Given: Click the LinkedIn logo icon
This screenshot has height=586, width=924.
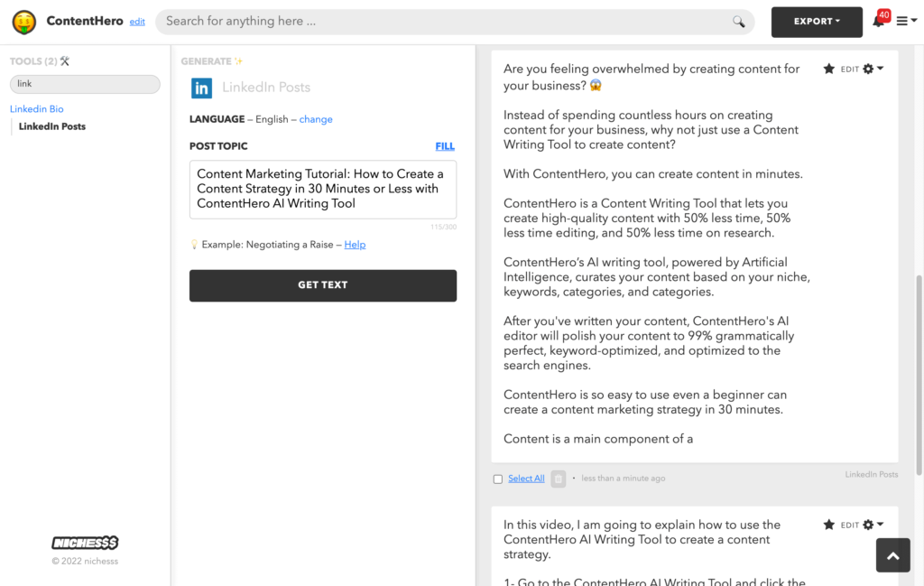Looking at the screenshot, I should tap(201, 88).
